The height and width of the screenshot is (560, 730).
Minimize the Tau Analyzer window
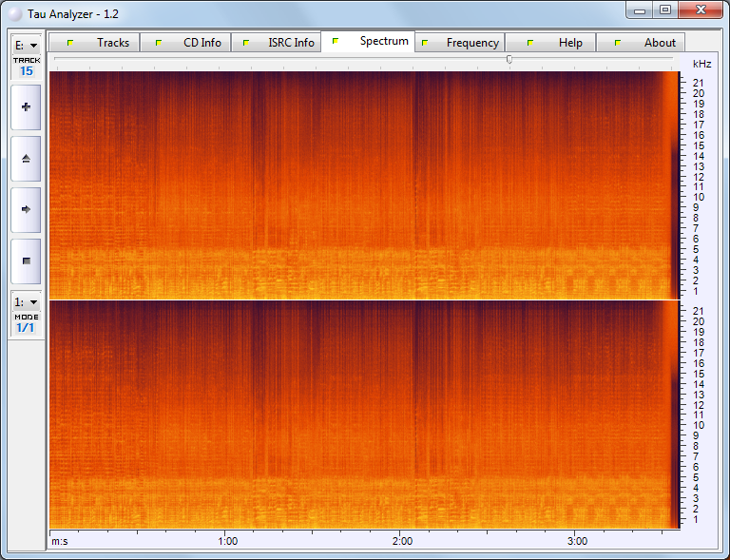641,10
